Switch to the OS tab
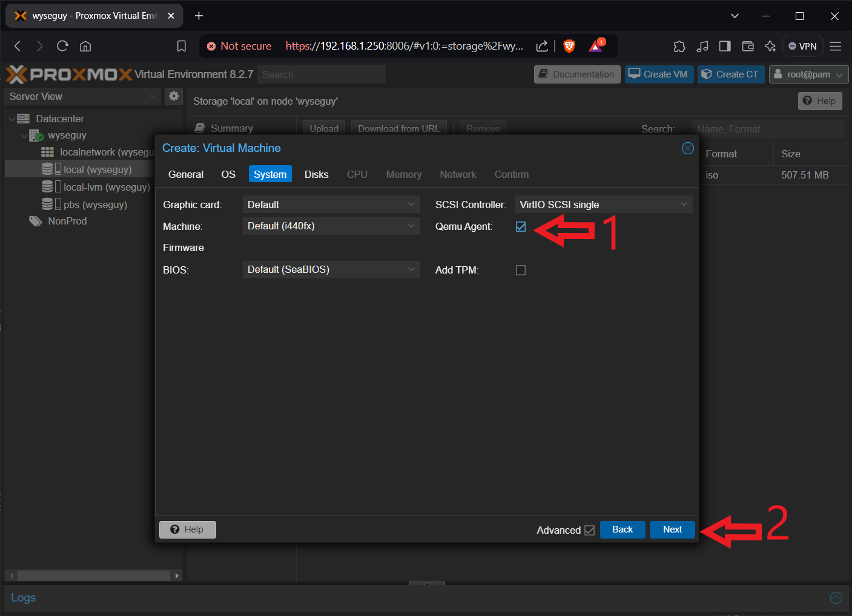 click(228, 174)
